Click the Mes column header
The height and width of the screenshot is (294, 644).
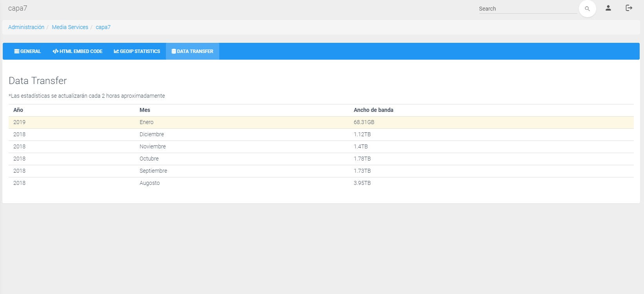click(145, 110)
